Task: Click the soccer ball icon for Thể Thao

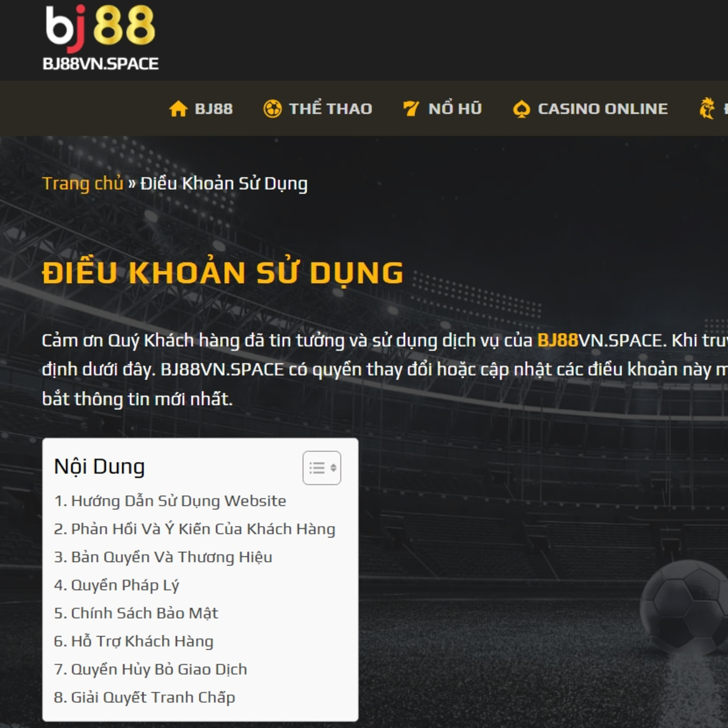Action: (x=273, y=109)
